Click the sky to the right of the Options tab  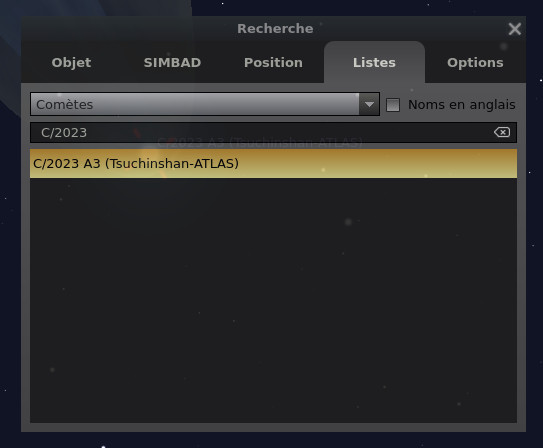click(x=534, y=63)
